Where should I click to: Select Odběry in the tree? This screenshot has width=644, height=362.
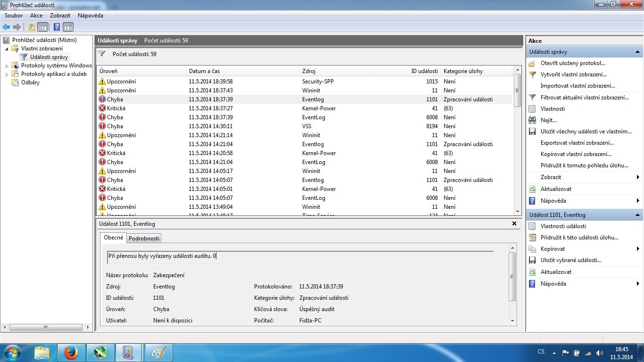coord(30,82)
